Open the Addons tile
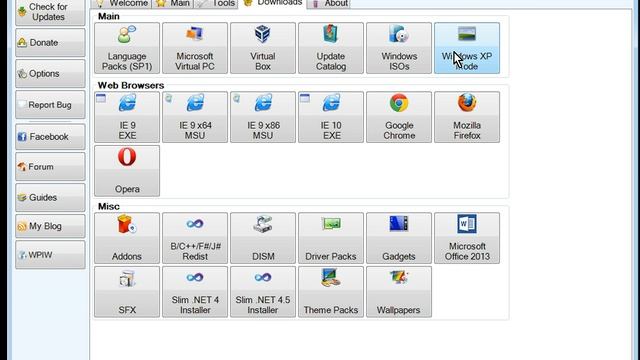Screen dimensions: 640x360 [127, 238]
